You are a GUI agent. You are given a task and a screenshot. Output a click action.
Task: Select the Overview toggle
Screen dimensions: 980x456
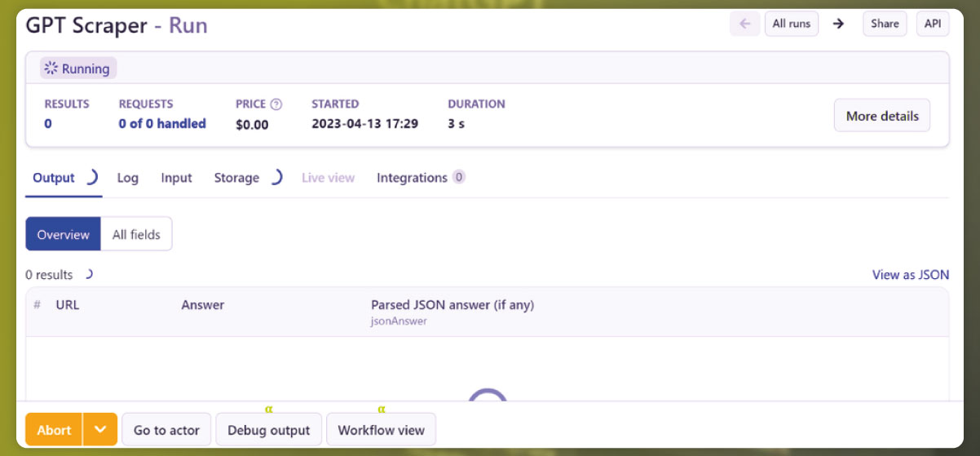pos(64,234)
